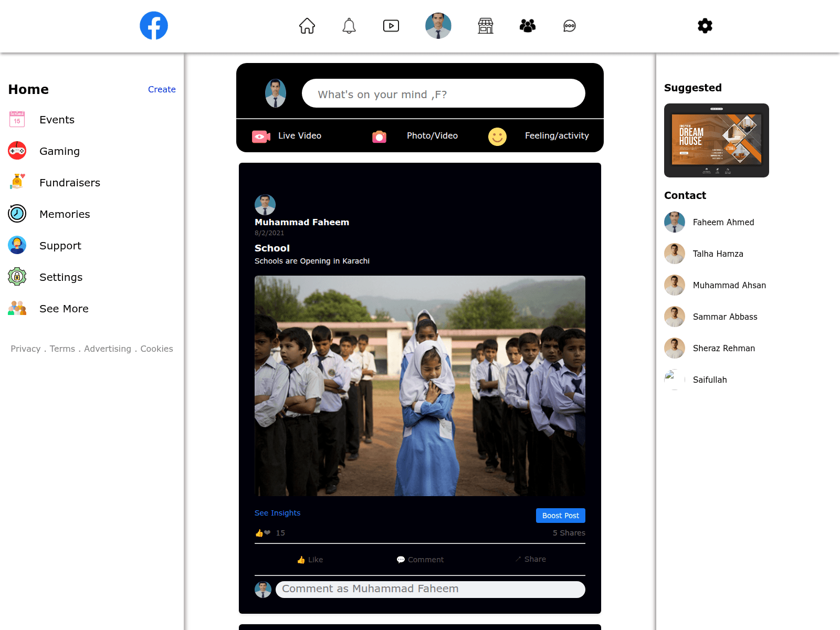Select the Feeling/activity option
Viewport: 840px width, 630px height.
(557, 135)
